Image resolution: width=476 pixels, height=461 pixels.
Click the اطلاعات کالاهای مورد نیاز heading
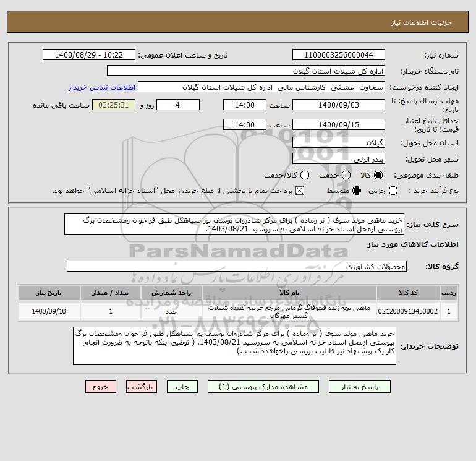413,244
